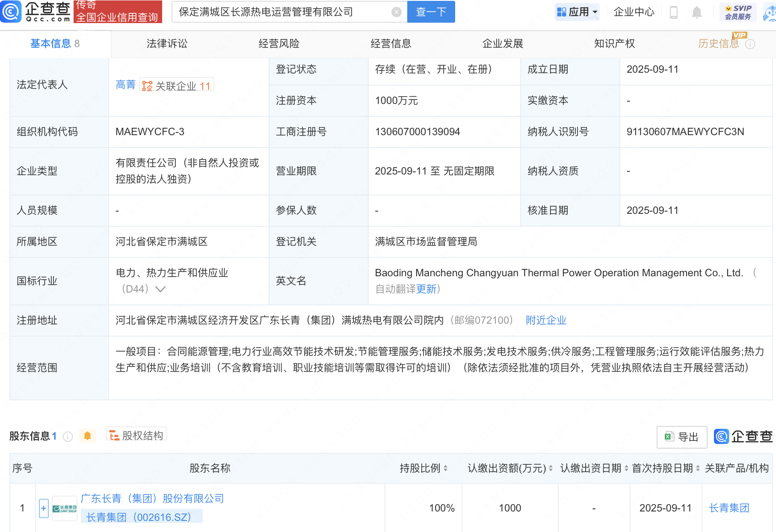Open notifications bell in header
Viewport: 776px width, 532px height.
coord(696,12)
